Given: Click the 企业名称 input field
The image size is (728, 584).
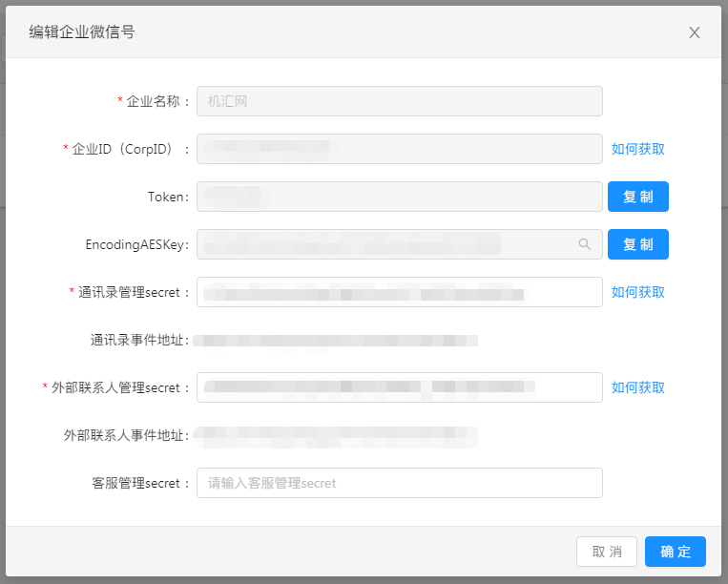Looking at the screenshot, I should [x=399, y=101].
